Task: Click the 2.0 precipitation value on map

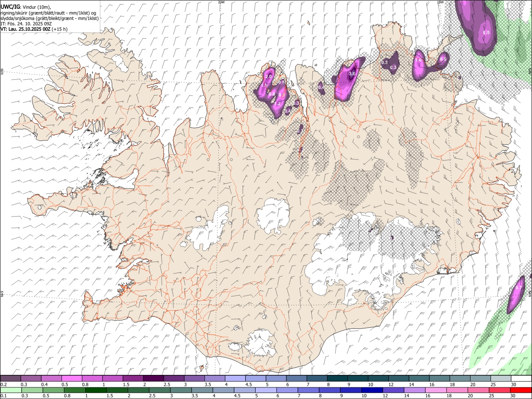Action: click(x=268, y=77)
